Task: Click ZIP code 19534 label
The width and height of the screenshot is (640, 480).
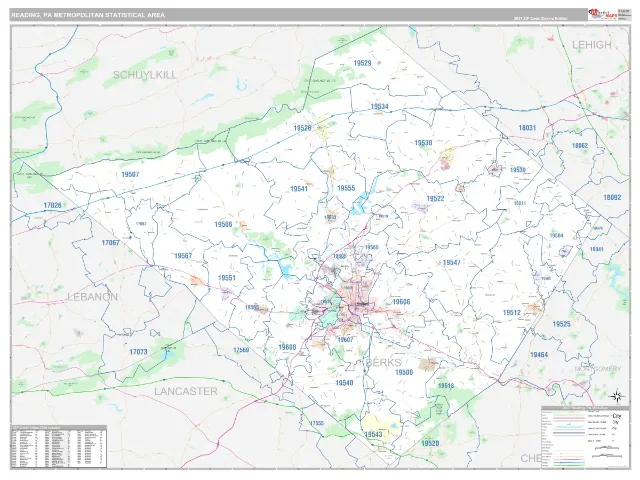Action: pyautogui.click(x=379, y=107)
